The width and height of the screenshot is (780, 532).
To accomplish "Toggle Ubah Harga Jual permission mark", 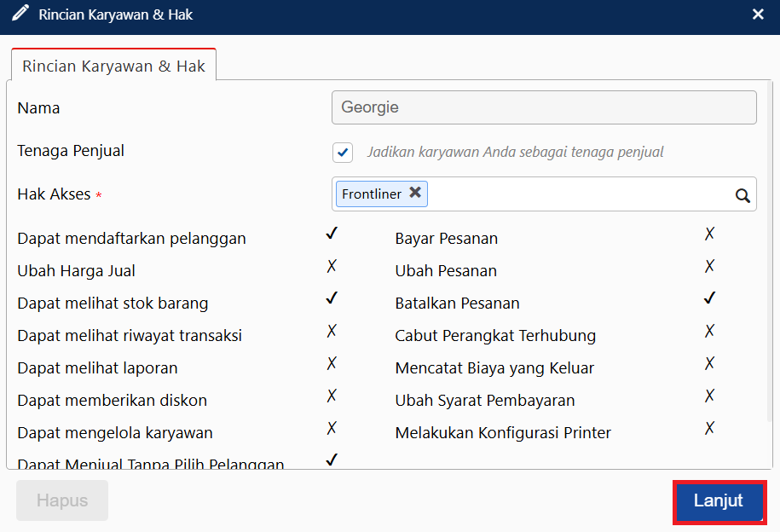I will point(332,266).
